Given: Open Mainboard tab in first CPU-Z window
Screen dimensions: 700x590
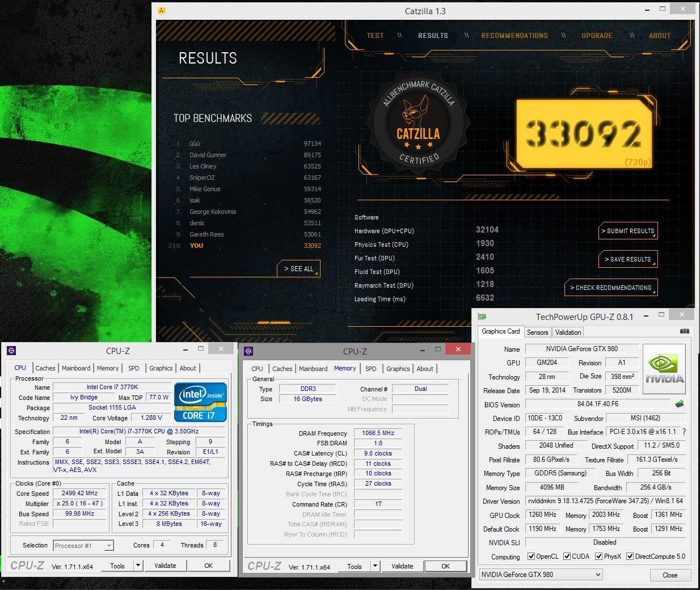Looking at the screenshot, I should (76, 368).
